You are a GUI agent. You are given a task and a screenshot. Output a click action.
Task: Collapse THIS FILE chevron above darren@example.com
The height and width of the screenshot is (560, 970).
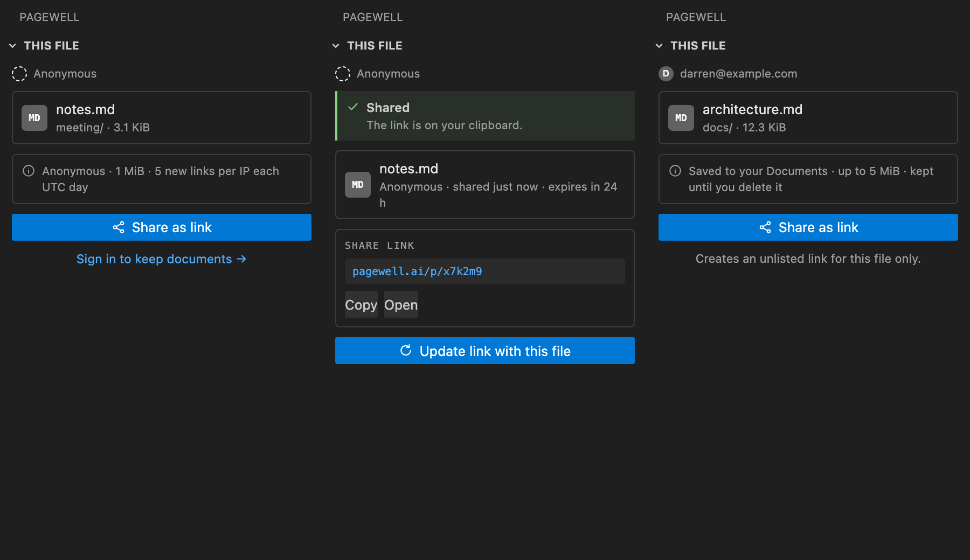pyautogui.click(x=659, y=46)
